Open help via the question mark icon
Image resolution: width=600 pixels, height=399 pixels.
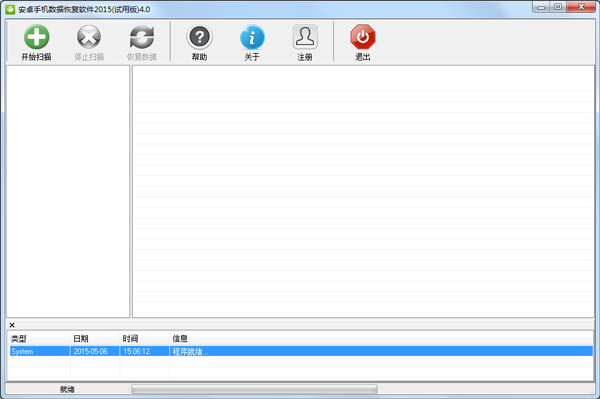tap(199, 37)
